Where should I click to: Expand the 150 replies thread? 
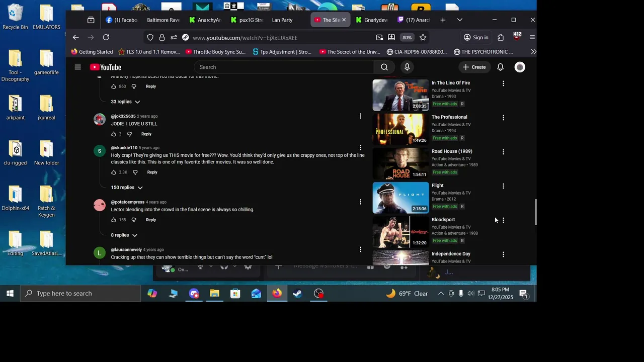pos(127,188)
